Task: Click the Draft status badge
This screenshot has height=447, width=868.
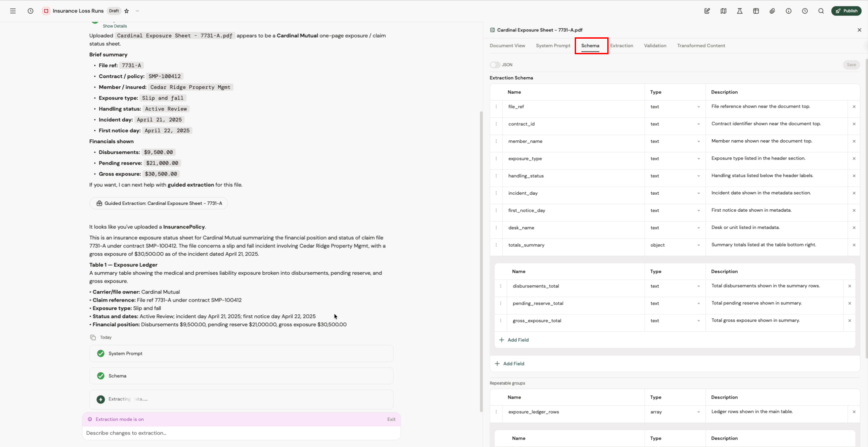Action: pyautogui.click(x=114, y=11)
